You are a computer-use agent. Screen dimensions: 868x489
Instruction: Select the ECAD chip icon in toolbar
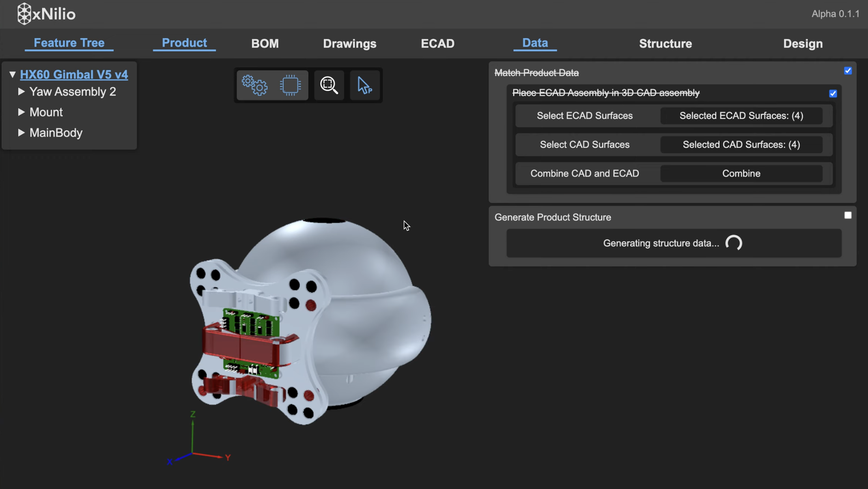pos(290,85)
